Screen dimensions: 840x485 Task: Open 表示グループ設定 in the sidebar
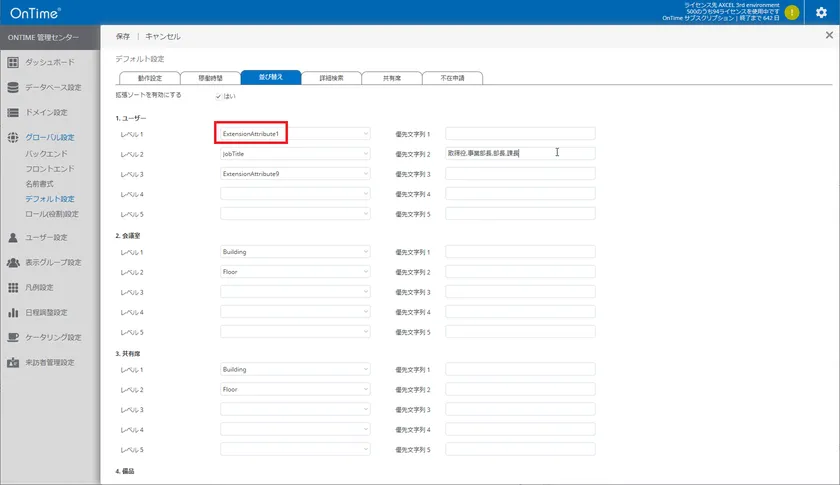pyautogui.click(x=53, y=262)
